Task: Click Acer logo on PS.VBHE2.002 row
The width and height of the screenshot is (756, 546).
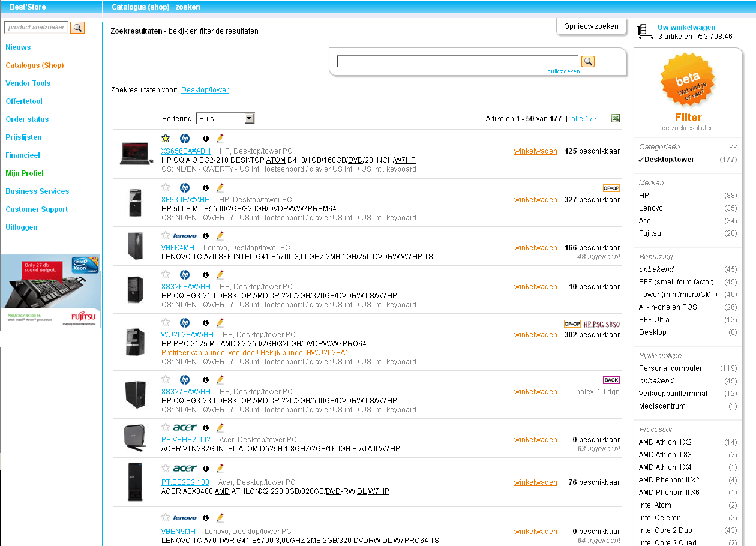Action: pos(185,428)
